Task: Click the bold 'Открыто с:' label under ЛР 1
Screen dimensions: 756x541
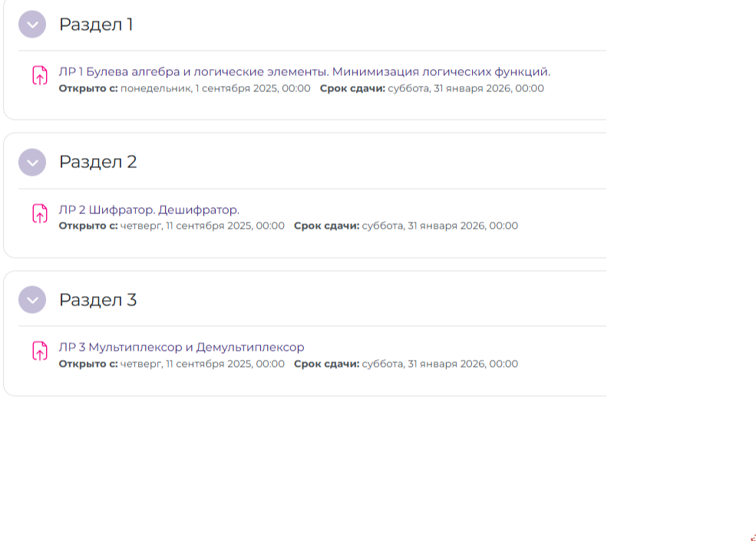Action: (x=88, y=88)
